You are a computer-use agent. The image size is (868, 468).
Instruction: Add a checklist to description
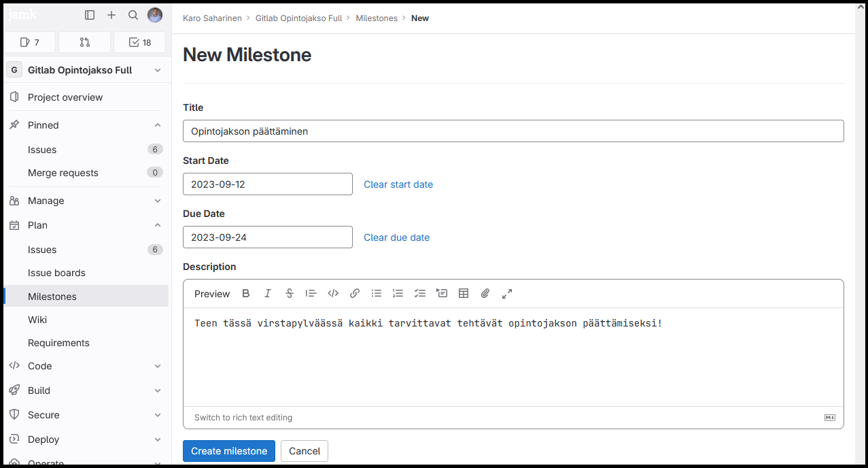point(420,293)
